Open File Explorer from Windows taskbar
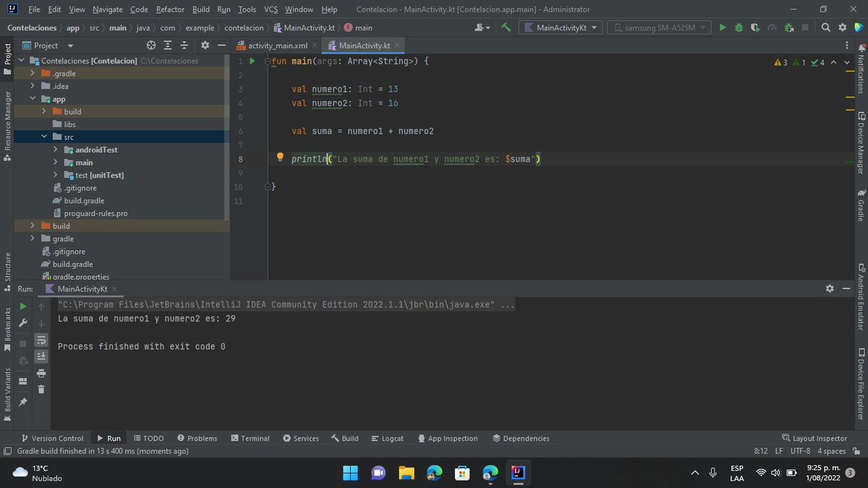This screenshot has height=488, width=868. pos(406,473)
